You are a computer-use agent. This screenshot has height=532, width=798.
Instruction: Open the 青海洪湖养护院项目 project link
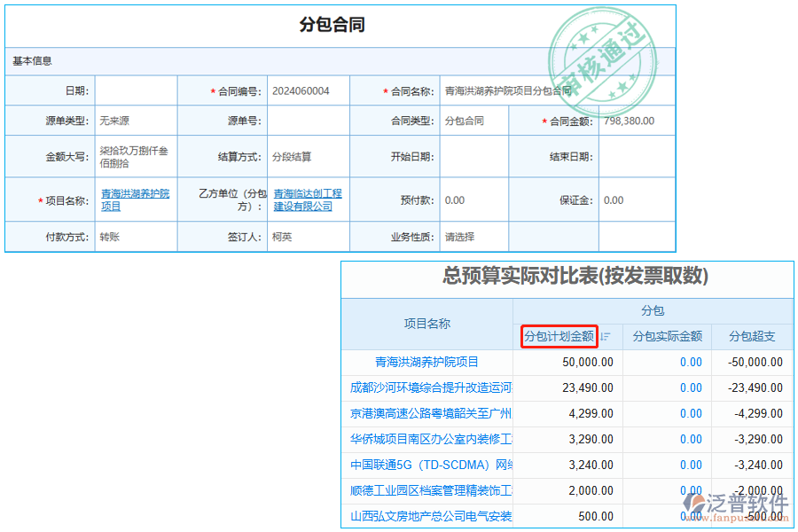[134, 200]
